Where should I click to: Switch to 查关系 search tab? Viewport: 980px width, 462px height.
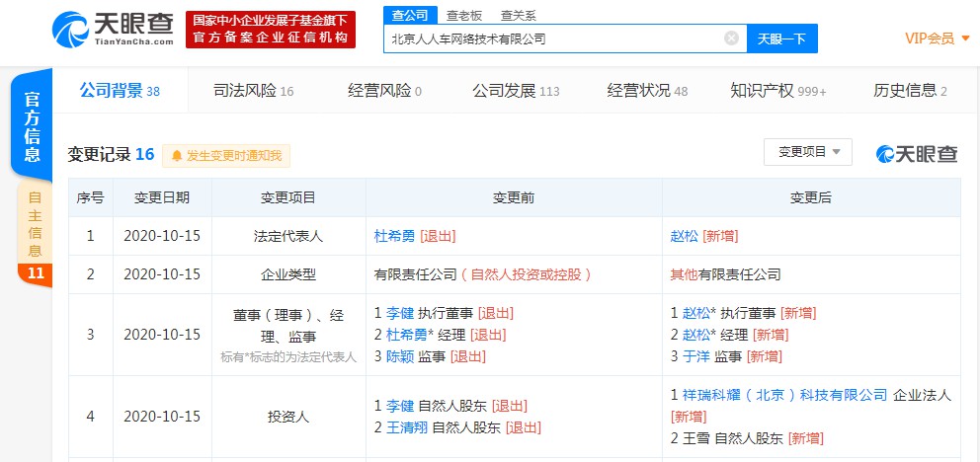point(518,16)
